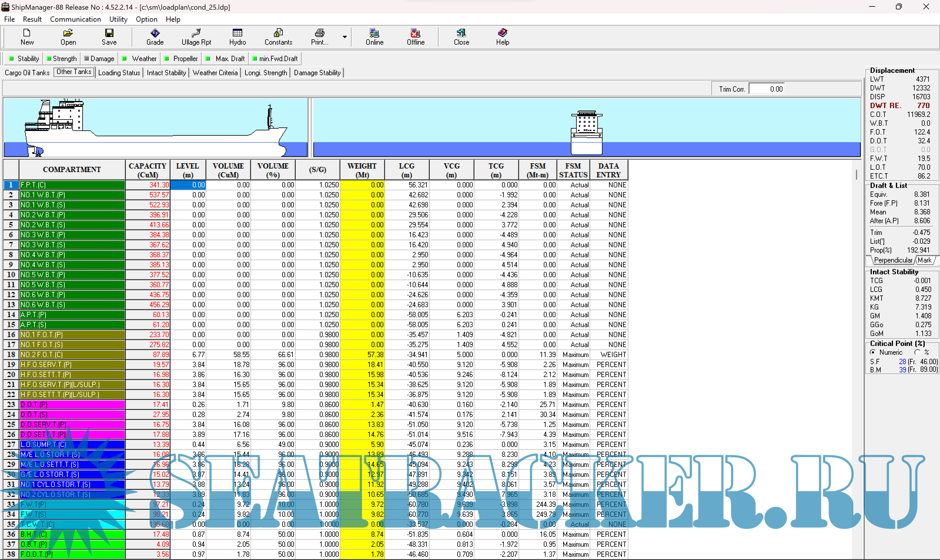Open the Ullage Rpt tool
The image size is (940, 560).
click(x=196, y=37)
